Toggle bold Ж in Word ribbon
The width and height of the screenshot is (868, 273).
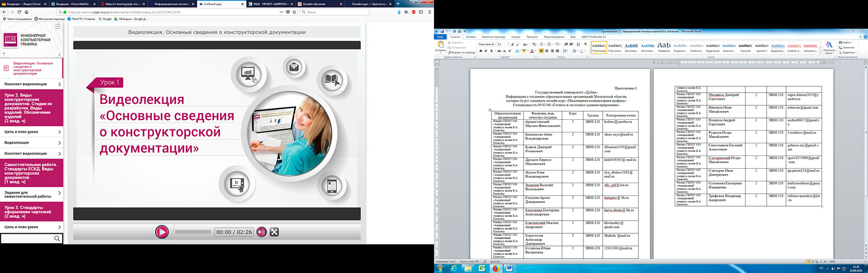pos(481,51)
